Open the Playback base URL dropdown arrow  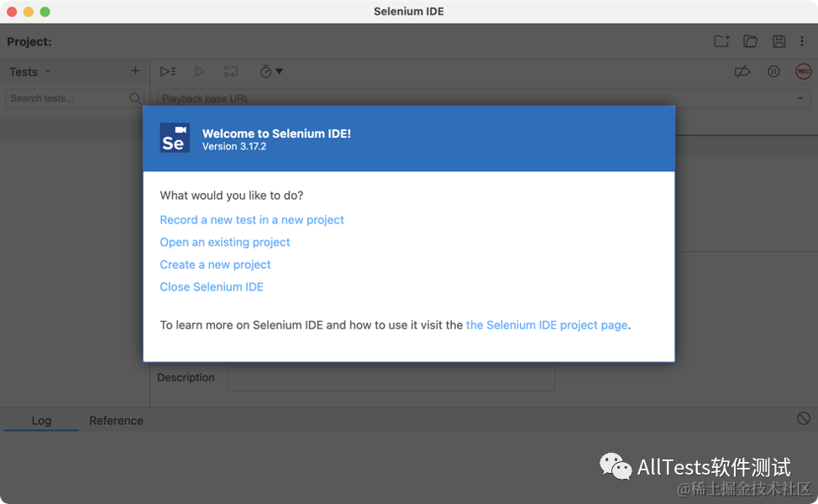[x=800, y=98]
